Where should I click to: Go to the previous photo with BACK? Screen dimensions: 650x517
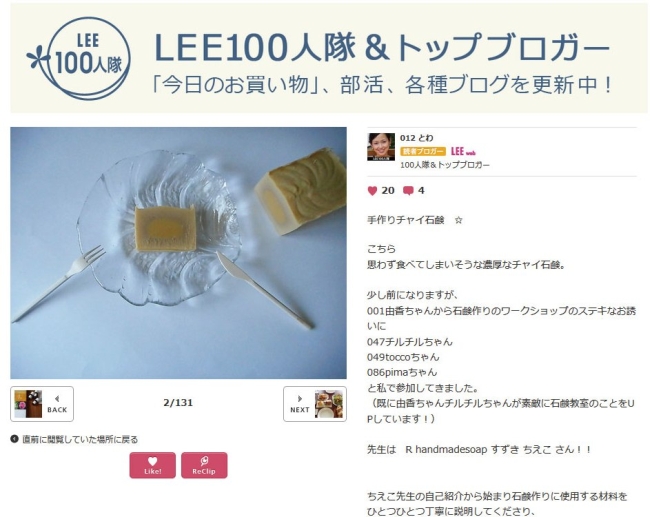(42, 404)
